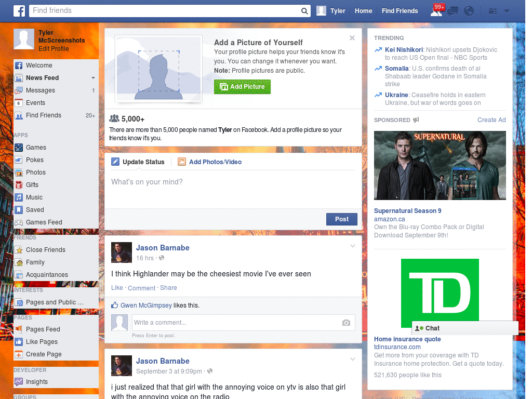Image resolution: width=532 pixels, height=399 pixels.
Task: Open Find Friends in top bar
Action: point(400,11)
